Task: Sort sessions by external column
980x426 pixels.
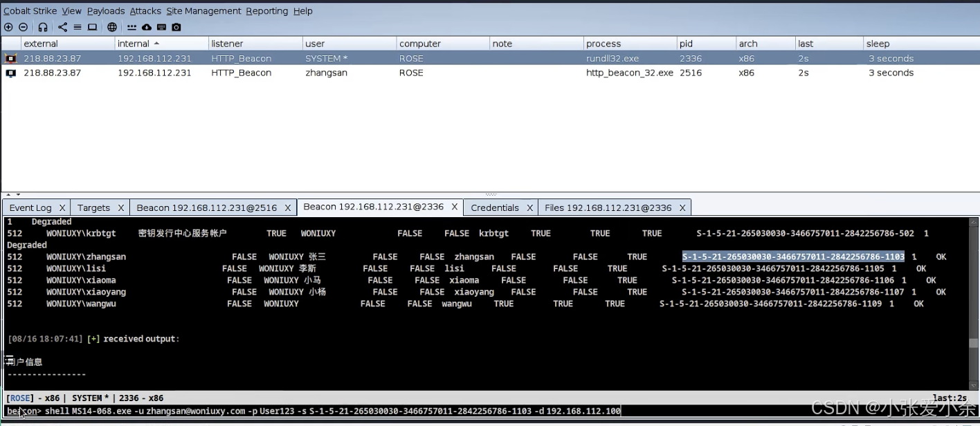Action: (x=68, y=44)
